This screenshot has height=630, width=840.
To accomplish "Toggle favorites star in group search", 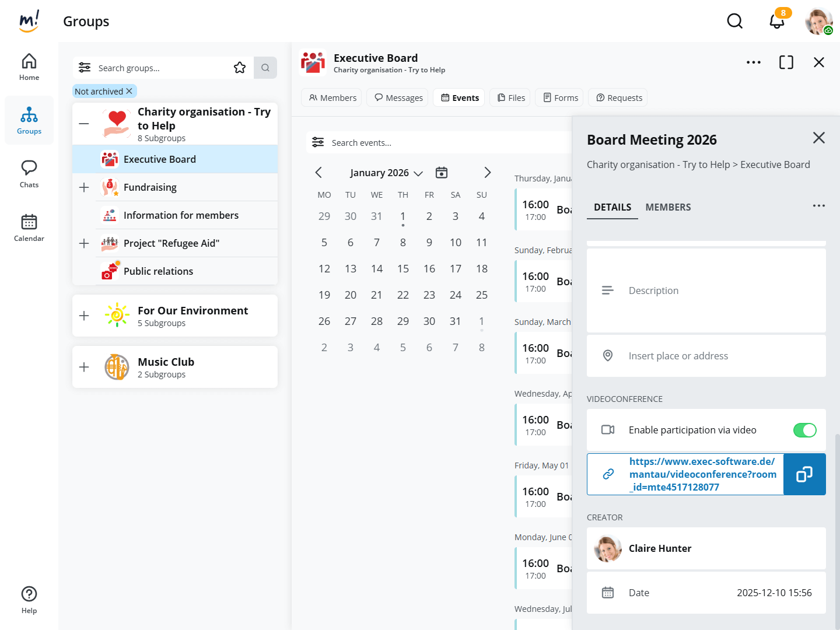I will pyautogui.click(x=240, y=68).
